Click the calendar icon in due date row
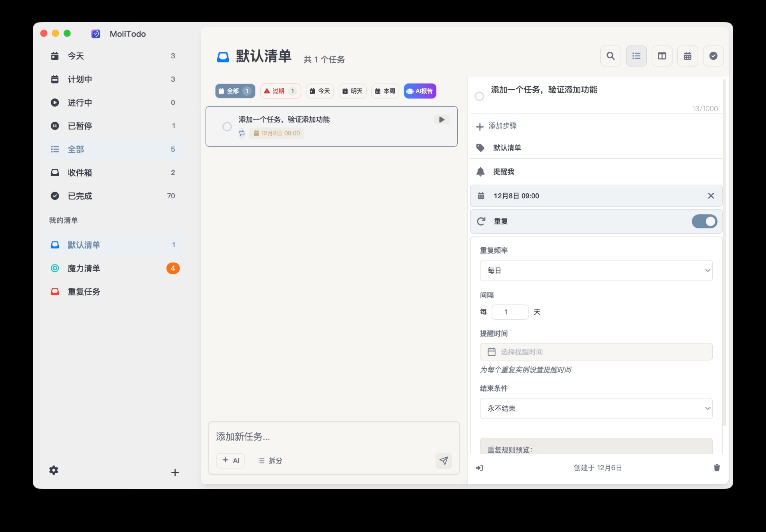Image resolution: width=766 pixels, height=532 pixels. click(481, 196)
